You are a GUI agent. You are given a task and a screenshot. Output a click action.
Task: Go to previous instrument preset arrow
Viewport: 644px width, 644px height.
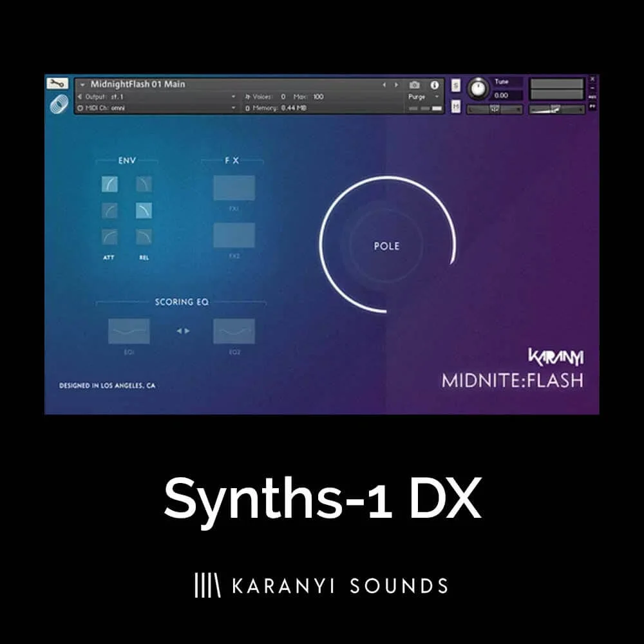[384, 84]
